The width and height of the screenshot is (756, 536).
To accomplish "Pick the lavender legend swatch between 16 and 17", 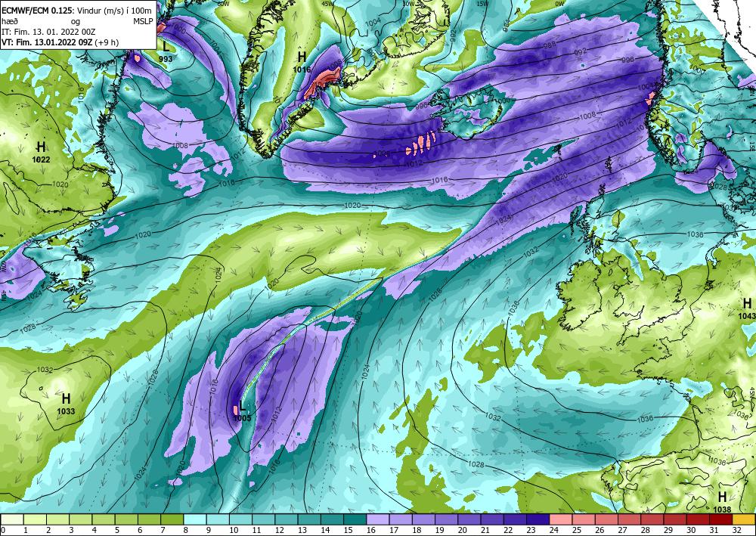I will pyautogui.click(x=378, y=519).
